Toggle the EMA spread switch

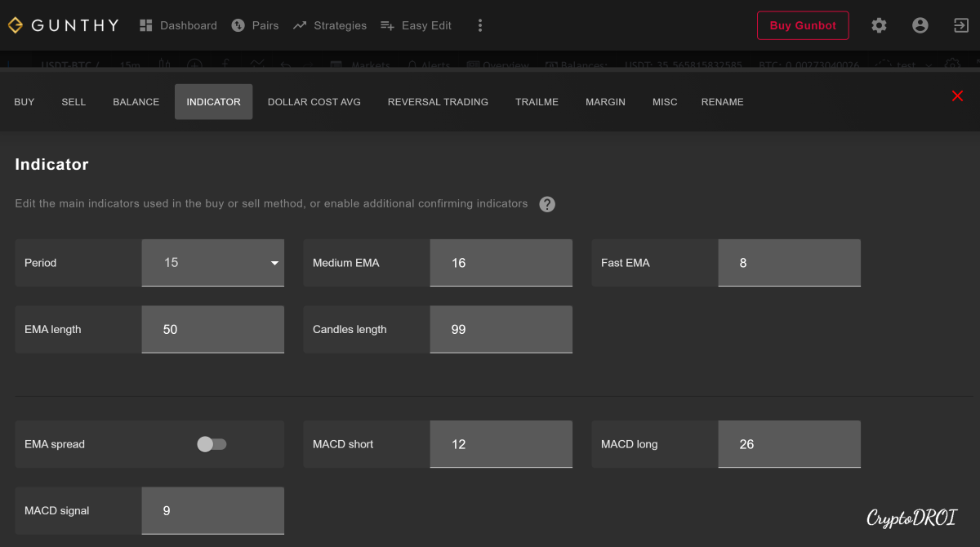click(x=212, y=444)
